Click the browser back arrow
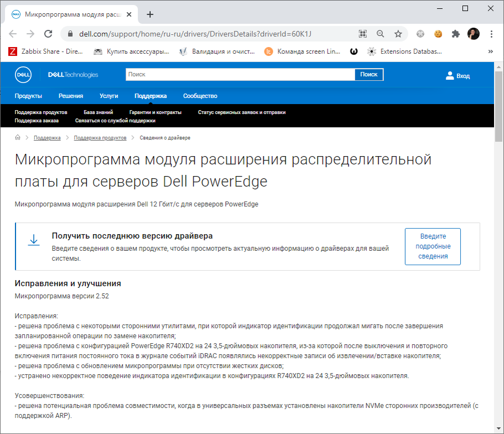504x434 pixels. point(13,34)
